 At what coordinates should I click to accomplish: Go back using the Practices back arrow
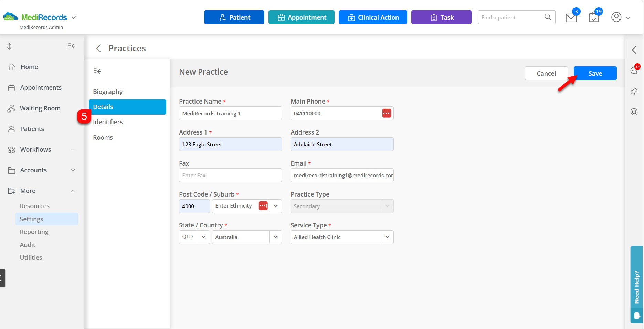(x=98, y=48)
